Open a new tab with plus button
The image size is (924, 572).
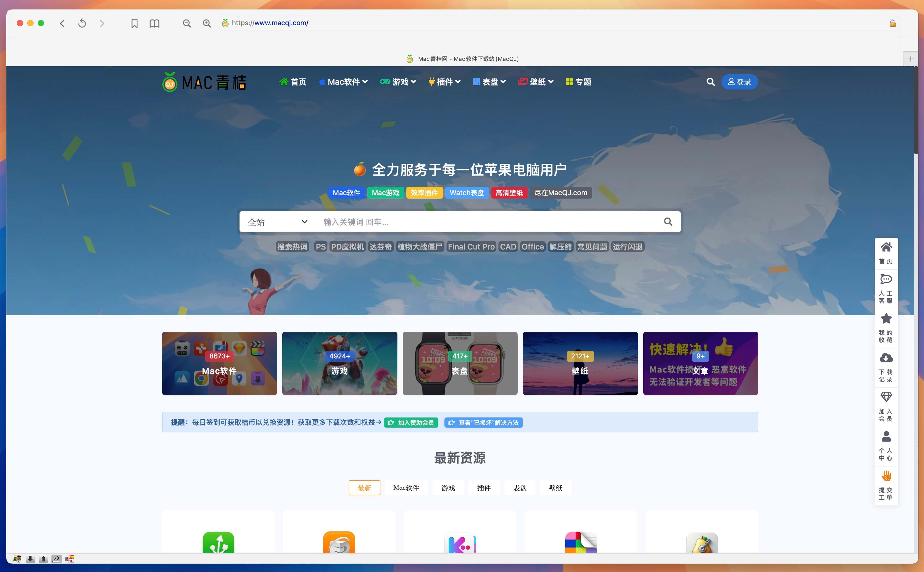click(910, 59)
